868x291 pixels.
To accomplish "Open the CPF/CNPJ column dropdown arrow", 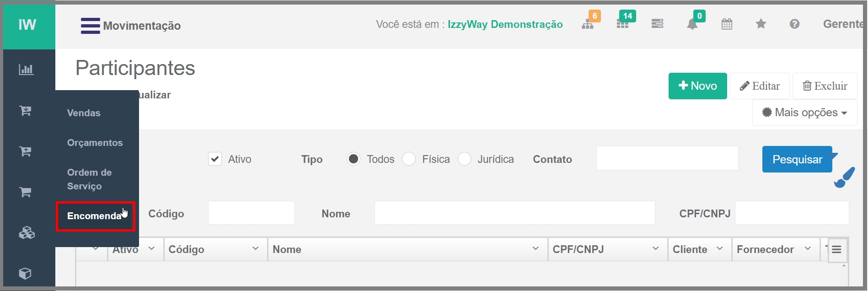I will (655, 248).
